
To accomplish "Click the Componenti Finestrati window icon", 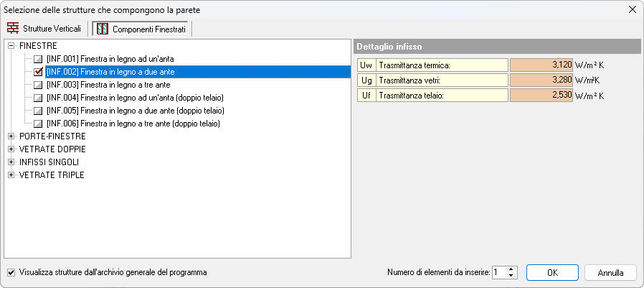I will [x=103, y=29].
